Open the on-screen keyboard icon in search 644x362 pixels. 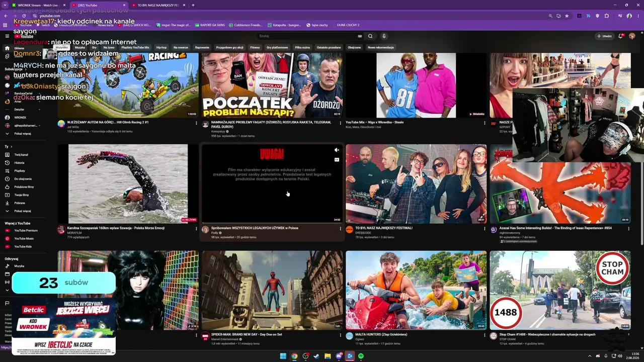click(360, 36)
